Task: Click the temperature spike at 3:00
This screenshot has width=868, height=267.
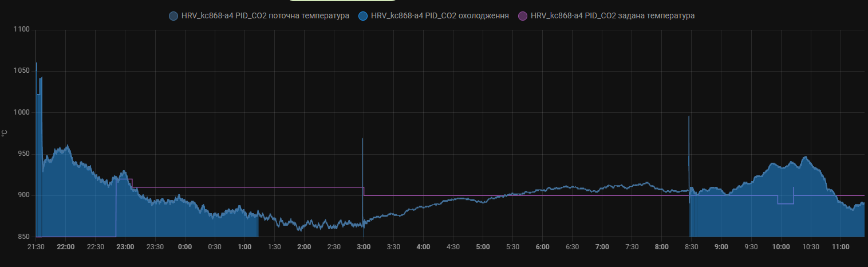Action: point(362,180)
